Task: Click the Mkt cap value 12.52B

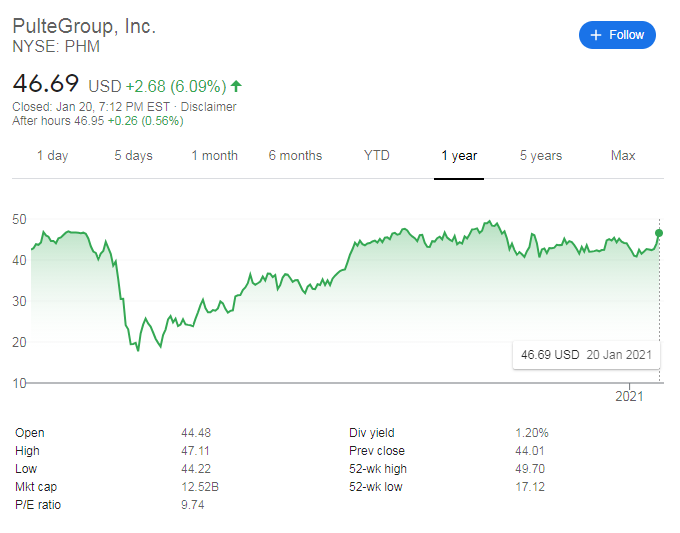Action: (x=200, y=487)
